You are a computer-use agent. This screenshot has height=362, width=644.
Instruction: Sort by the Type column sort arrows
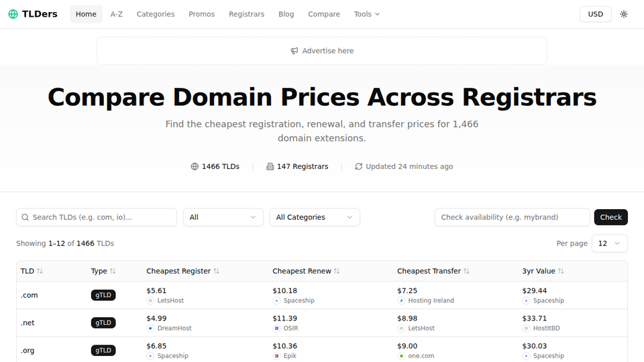click(113, 271)
